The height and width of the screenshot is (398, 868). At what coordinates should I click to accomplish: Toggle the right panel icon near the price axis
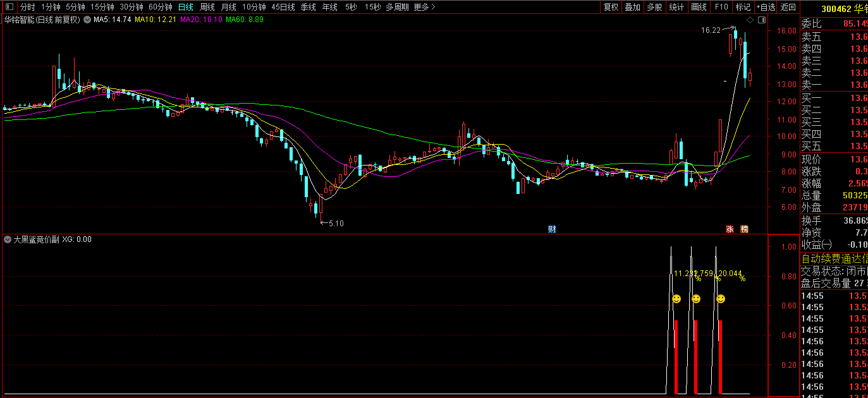(761, 20)
